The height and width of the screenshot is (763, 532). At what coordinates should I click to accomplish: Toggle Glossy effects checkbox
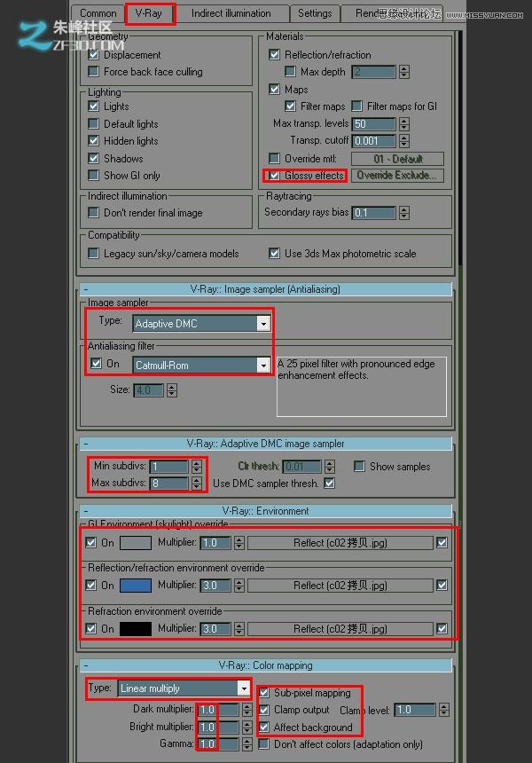(274, 175)
